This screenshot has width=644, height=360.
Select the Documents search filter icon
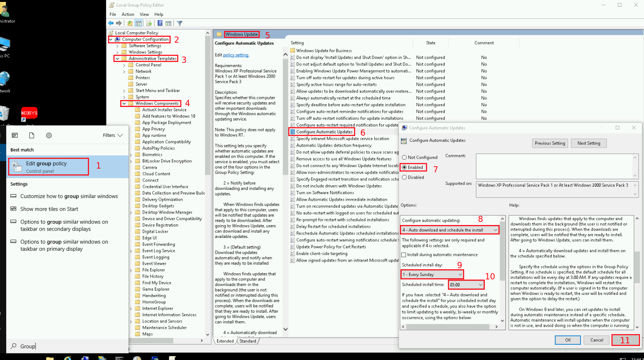pyautogui.click(x=32, y=135)
